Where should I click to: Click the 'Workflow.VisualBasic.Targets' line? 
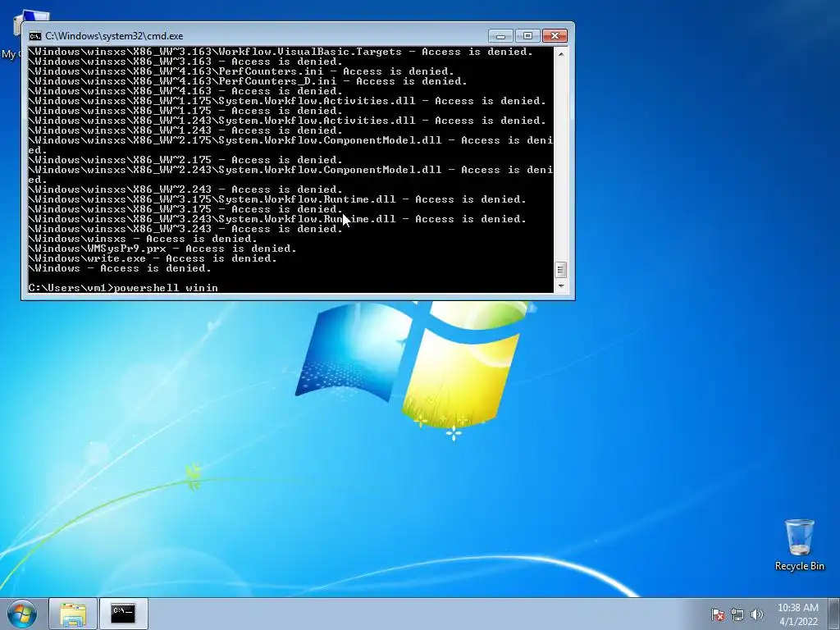(281, 52)
